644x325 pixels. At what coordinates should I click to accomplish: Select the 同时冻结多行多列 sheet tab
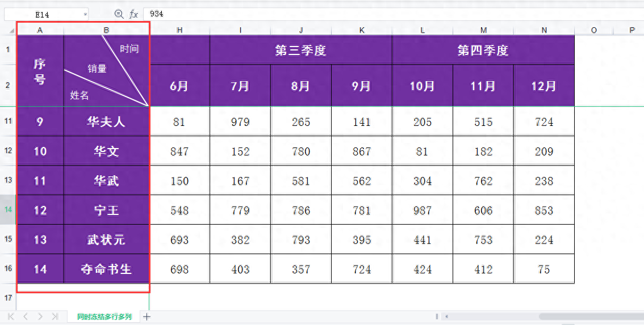coord(104,316)
